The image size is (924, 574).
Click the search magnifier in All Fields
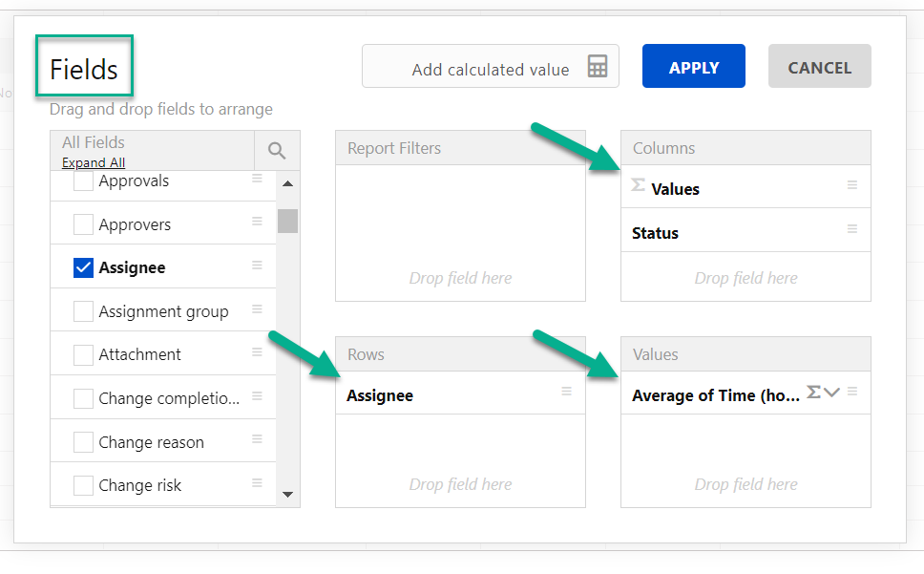point(277,150)
